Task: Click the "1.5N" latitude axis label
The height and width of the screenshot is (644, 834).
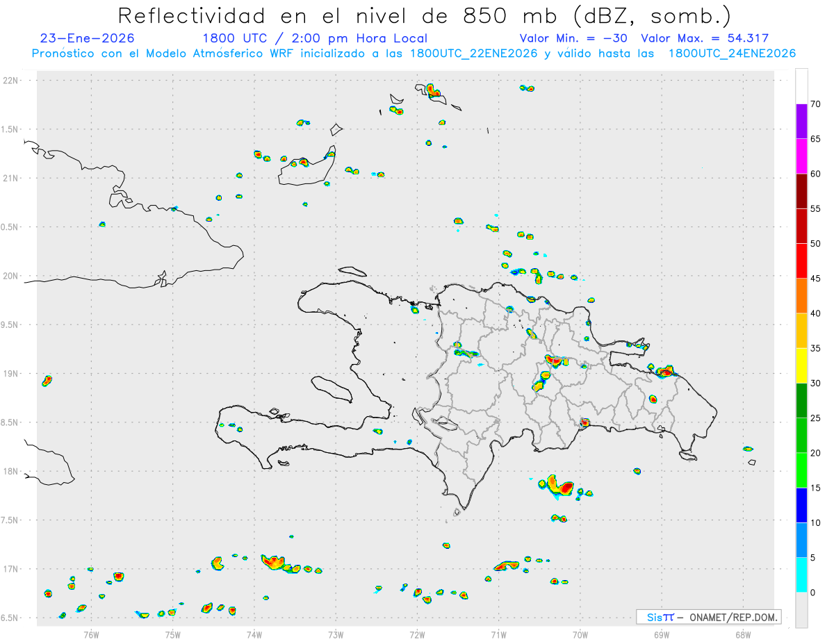Action: tap(10, 129)
